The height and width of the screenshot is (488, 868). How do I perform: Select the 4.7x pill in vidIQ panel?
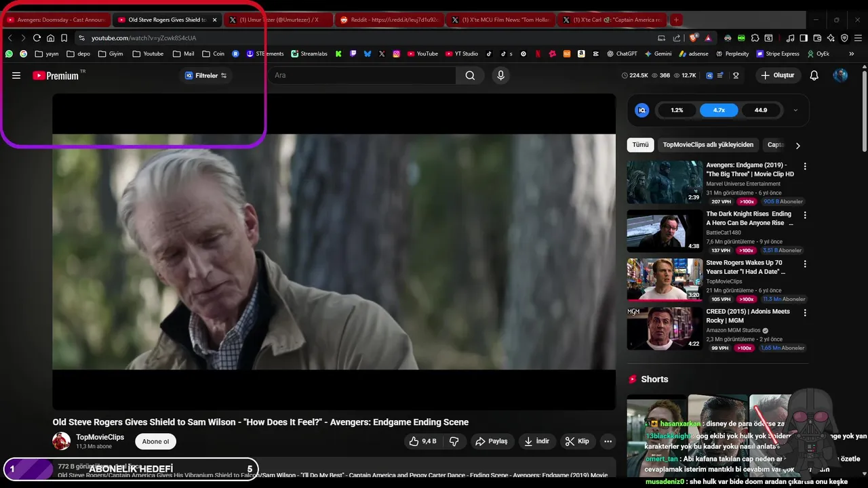point(719,110)
